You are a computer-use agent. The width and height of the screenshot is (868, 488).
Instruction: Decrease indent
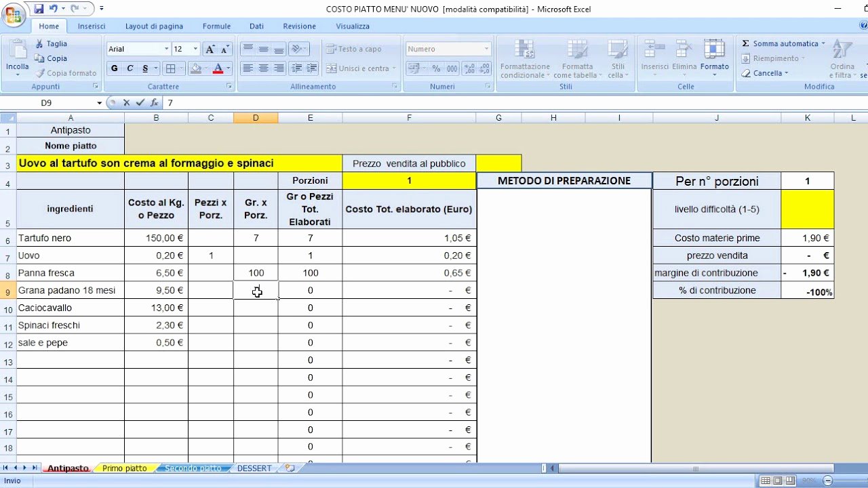(296, 68)
